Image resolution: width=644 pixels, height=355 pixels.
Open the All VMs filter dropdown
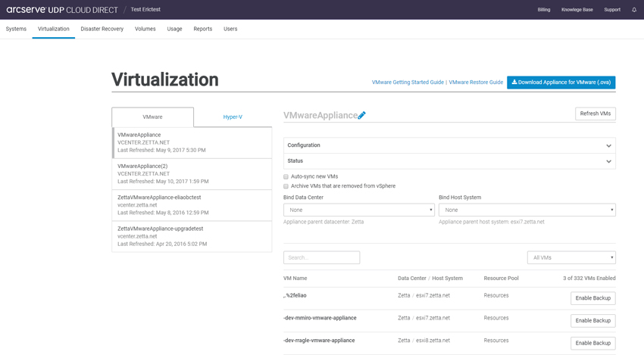[571, 257]
